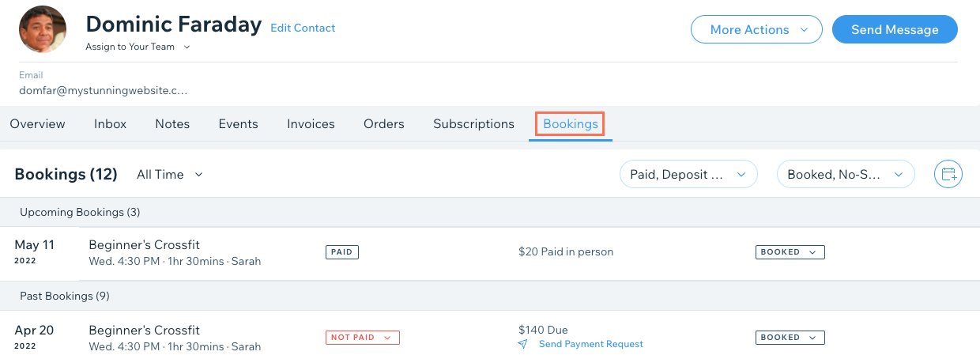980x359 pixels.
Task: Go to the Notes tab
Action: [x=172, y=124]
